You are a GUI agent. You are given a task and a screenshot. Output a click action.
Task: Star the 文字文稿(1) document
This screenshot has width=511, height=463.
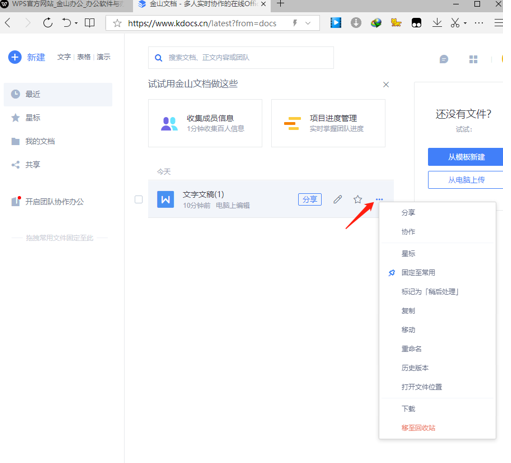pyautogui.click(x=358, y=199)
